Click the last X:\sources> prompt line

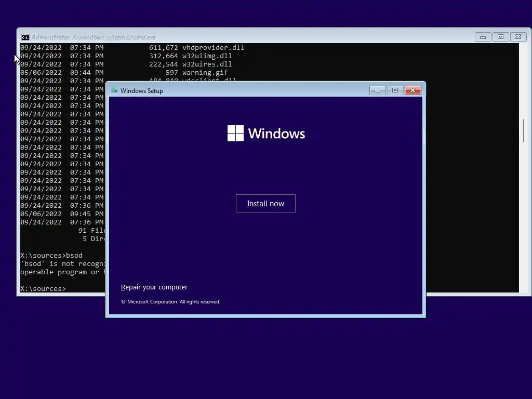pyautogui.click(x=43, y=288)
